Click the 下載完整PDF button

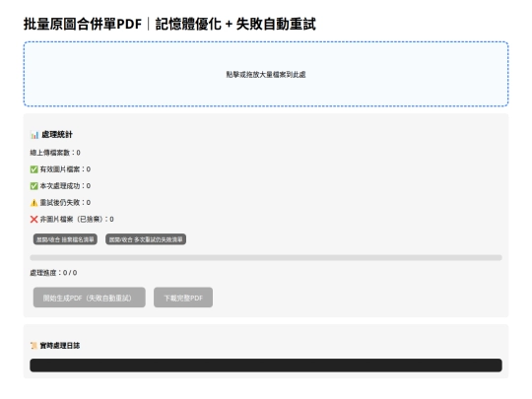[183, 298]
